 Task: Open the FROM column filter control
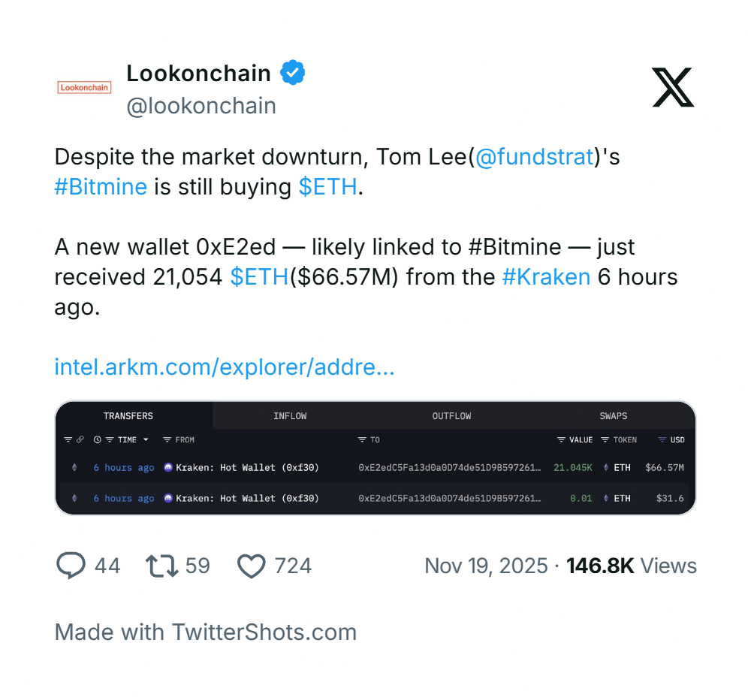tap(167, 440)
